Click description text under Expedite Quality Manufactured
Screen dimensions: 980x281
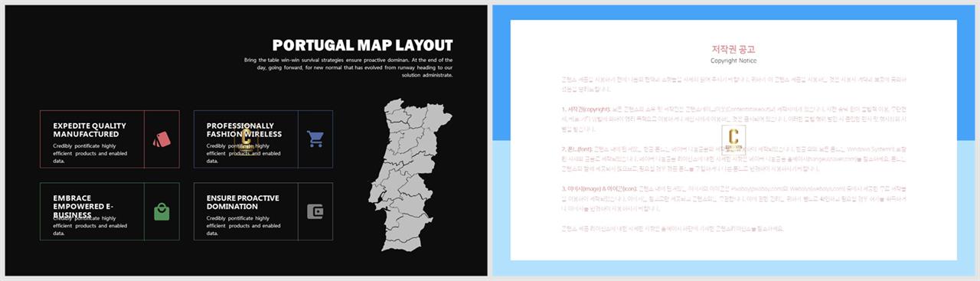coord(90,153)
